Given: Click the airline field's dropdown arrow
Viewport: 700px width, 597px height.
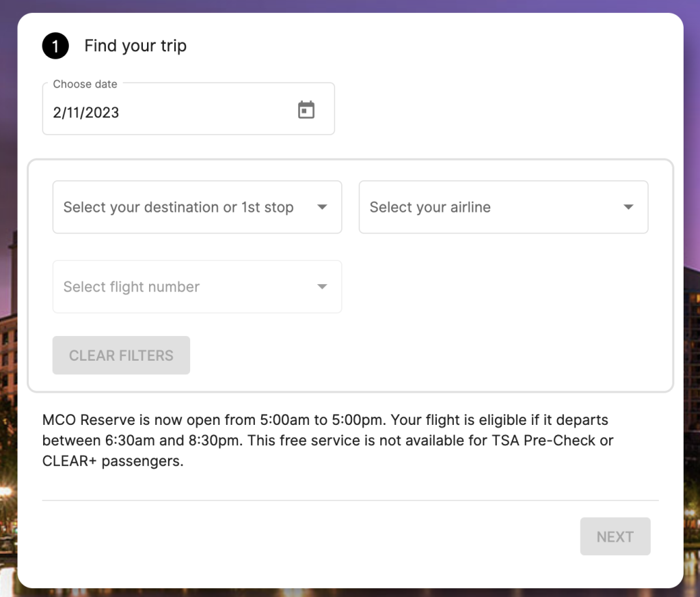Looking at the screenshot, I should tap(628, 207).
